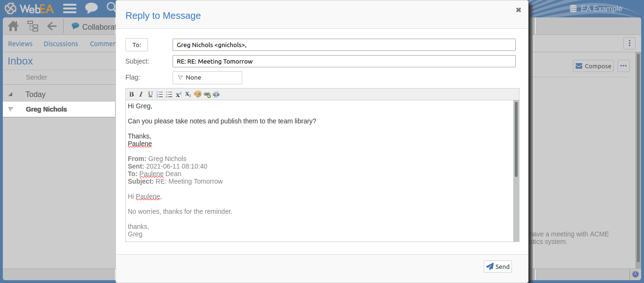Apply subscript formatting
644x283 pixels.
point(188,94)
